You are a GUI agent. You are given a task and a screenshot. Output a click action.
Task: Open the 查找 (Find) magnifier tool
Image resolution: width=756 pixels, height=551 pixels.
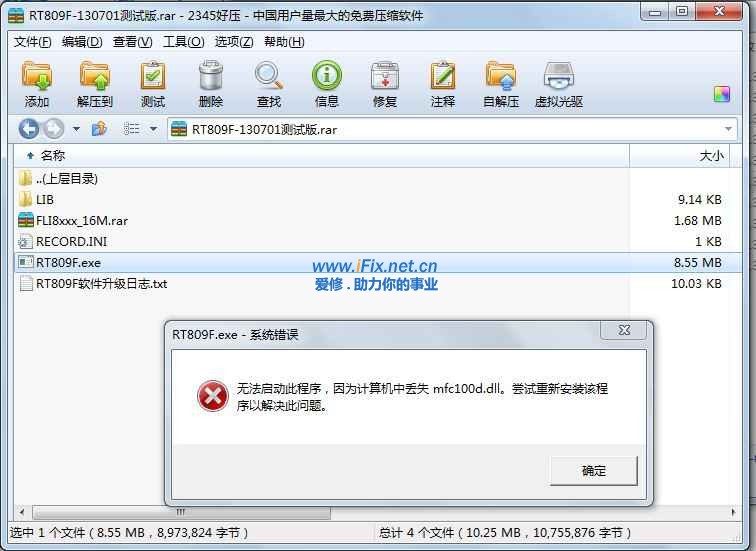[x=269, y=84]
